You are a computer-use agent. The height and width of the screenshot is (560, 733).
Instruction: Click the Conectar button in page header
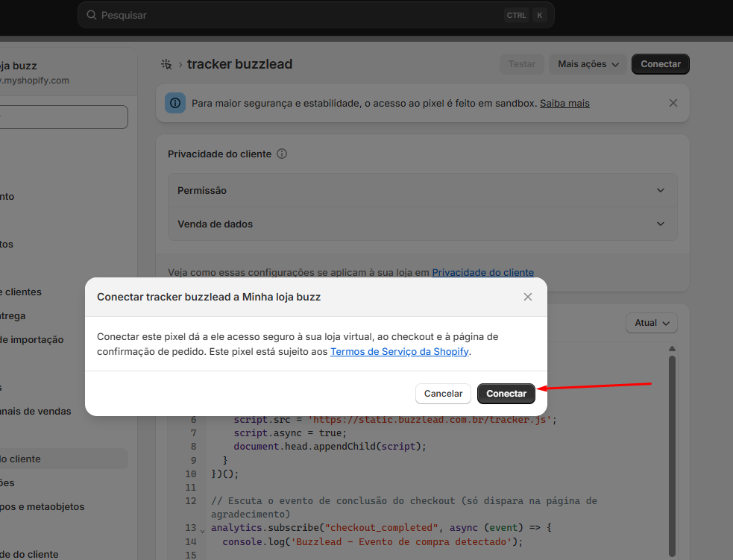(660, 64)
